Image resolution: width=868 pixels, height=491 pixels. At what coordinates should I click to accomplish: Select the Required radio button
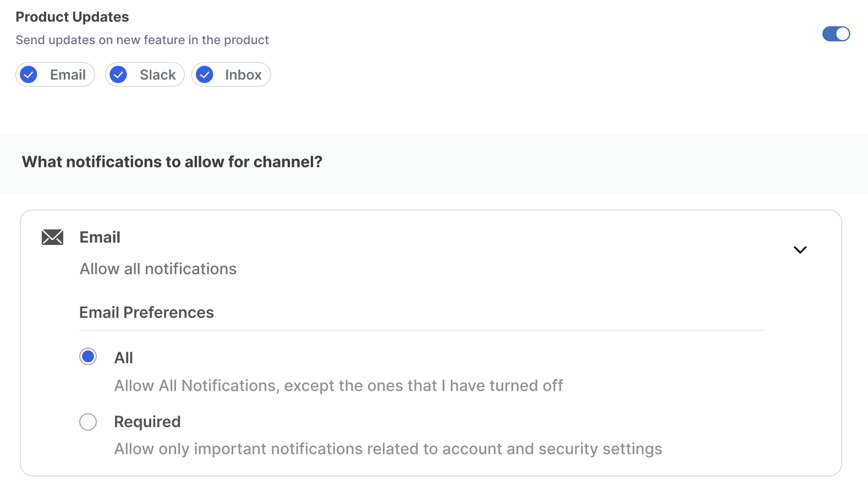click(88, 422)
